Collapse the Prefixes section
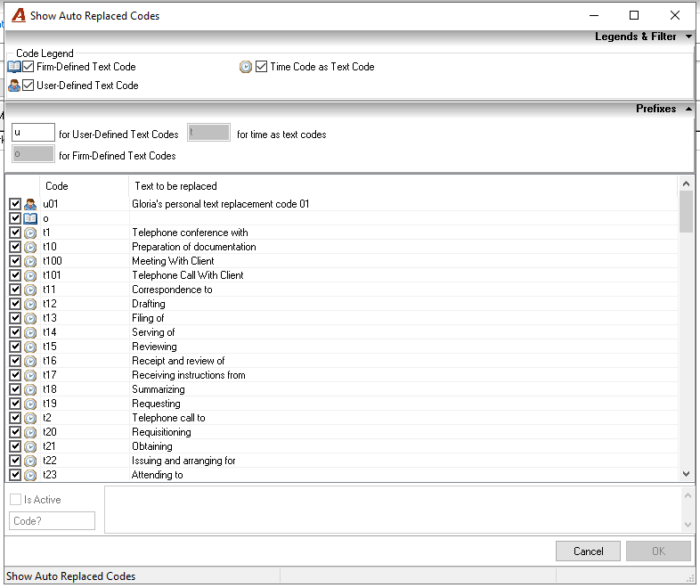 click(688, 109)
